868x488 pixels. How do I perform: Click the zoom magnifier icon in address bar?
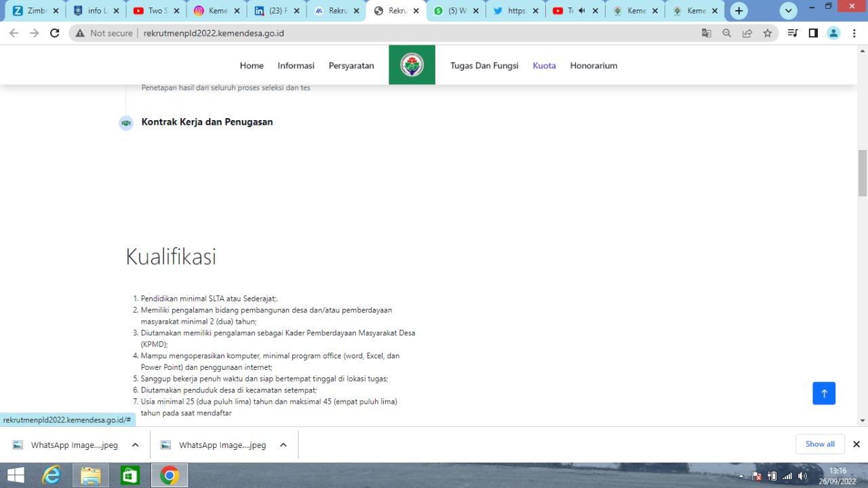click(x=727, y=33)
